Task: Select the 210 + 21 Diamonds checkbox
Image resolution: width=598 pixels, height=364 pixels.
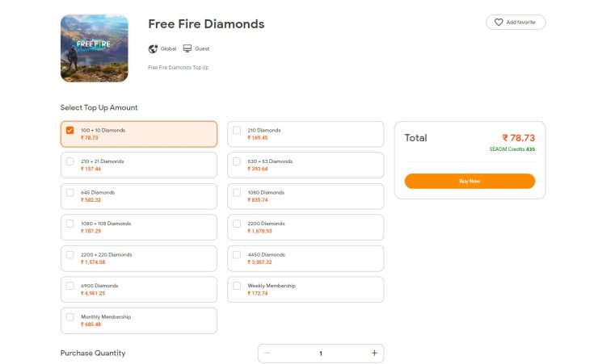Action: click(69, 161)
